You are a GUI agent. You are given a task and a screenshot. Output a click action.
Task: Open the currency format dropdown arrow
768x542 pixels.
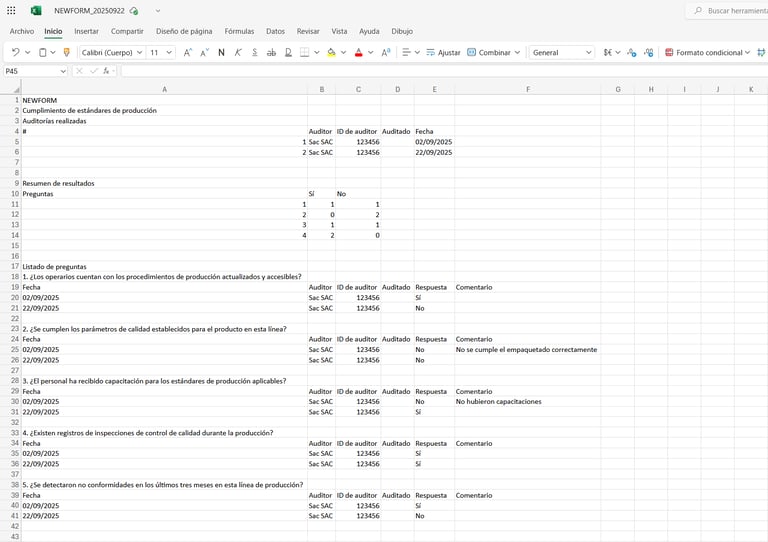pyautogui.click(x=618, y=52)
